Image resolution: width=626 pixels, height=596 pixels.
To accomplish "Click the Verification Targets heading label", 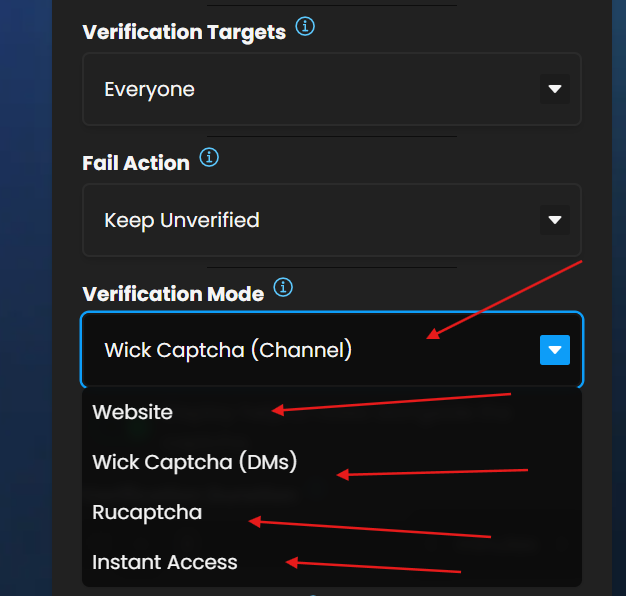I will click(184, 32).
